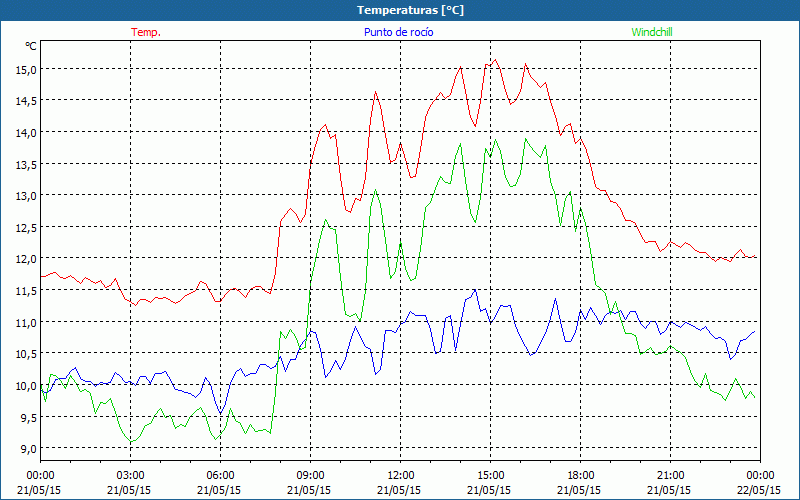The image size is (800, 500).
Task: Select the green 'Windchill' legend label
Action: point(652,32)
